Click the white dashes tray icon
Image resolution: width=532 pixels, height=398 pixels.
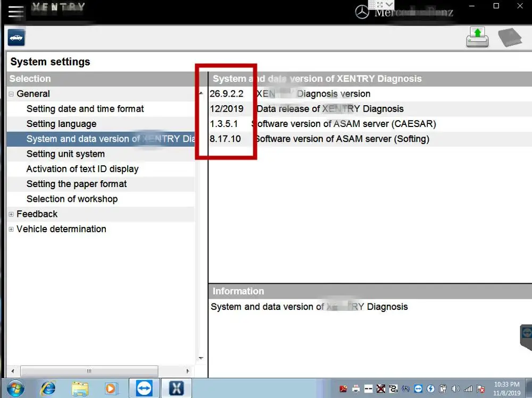tap(369, 389)
